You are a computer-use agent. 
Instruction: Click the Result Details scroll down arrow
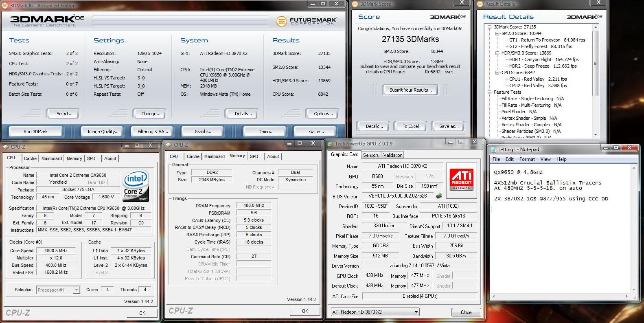coord(596,134)
